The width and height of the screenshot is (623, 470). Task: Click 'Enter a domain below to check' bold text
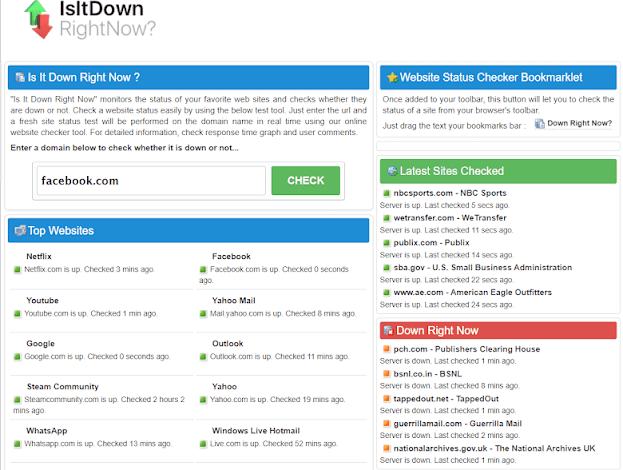coord(124,148)
